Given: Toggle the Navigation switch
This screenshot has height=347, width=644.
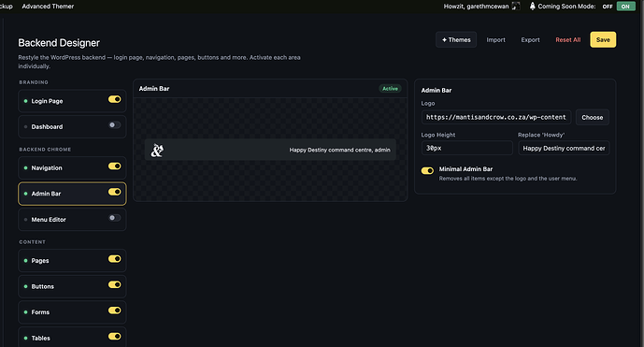Looking at the screenshot, I should click(115, 166).
